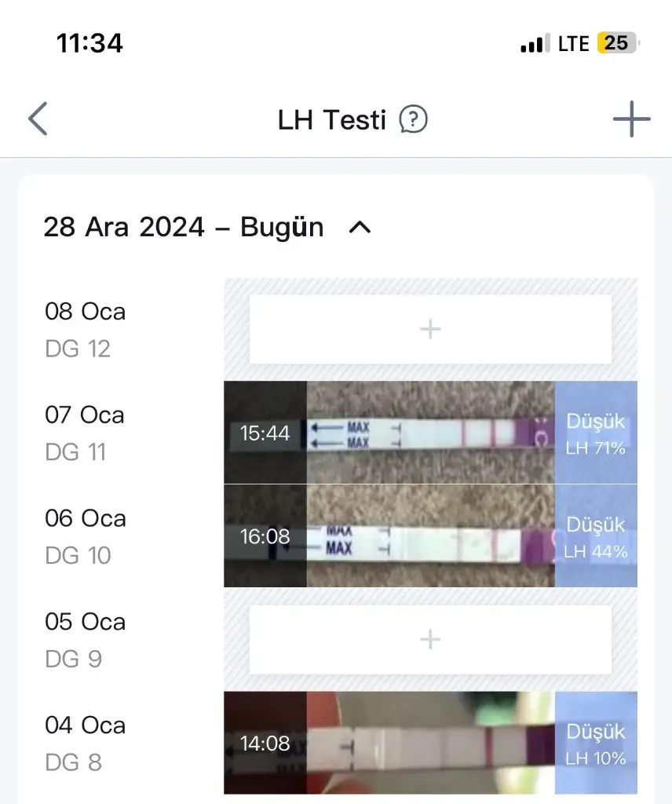Screen dimensions: 672x804
Task: Tap the LH Testi page title
Action: click(331, 120)
